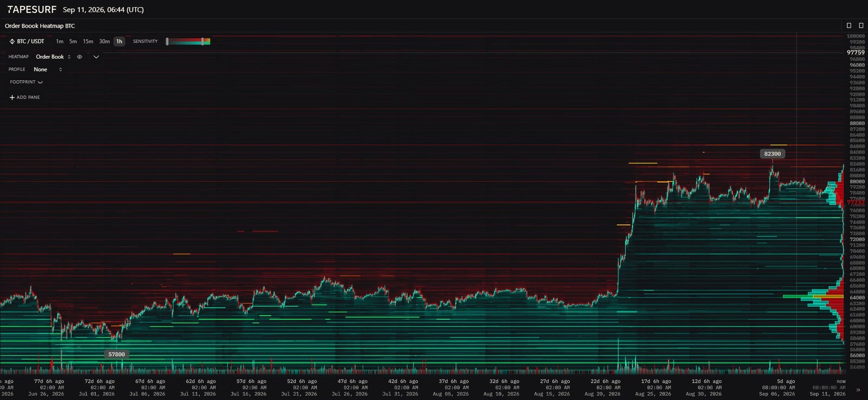868x400 pixels.
Task: Click the Order Boook Heatmap BTC title
Action: click(40, 26)
